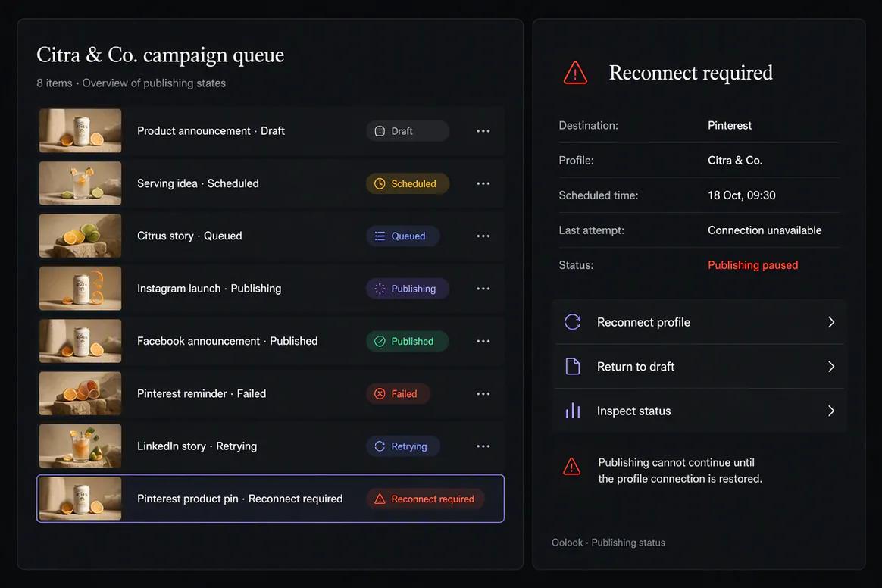Click the '8 items · Overview of publishing states' subtitle

pyautogui.click(x=131, y=83)
